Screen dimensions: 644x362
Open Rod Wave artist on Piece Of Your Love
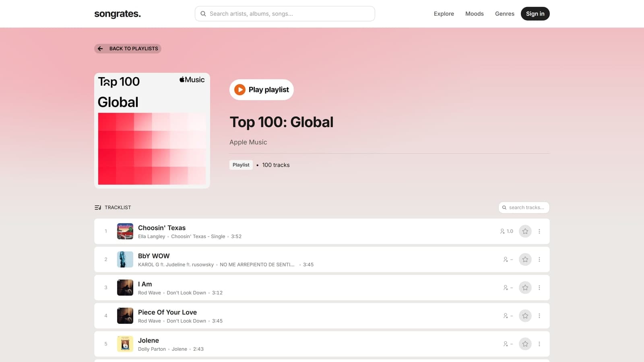[149, 321]
